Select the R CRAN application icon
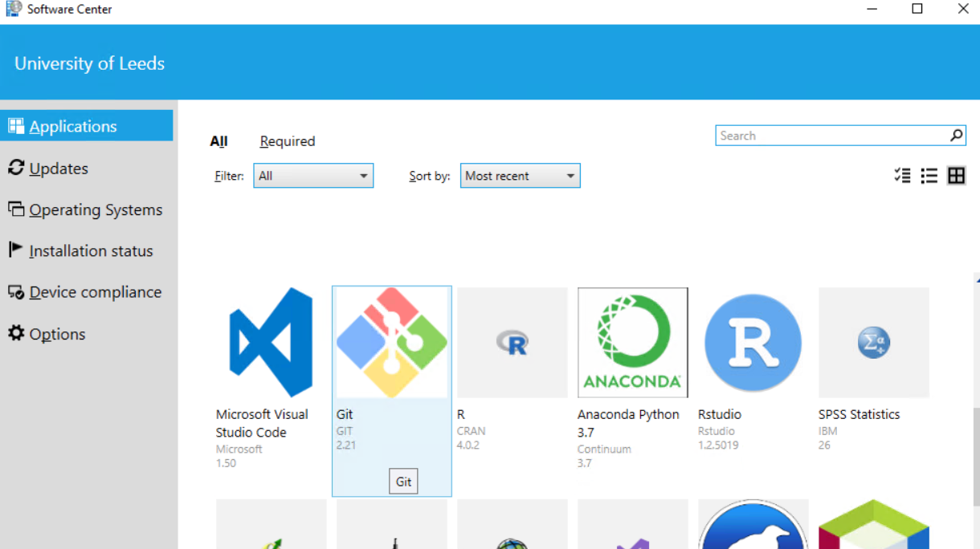The width and height of the screenshot is (980, 549). click(x=512, y=343)
